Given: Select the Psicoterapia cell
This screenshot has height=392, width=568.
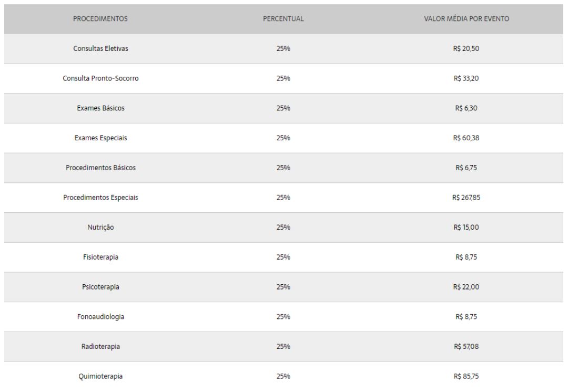Looking at the screenshot, I should (100, 287).
